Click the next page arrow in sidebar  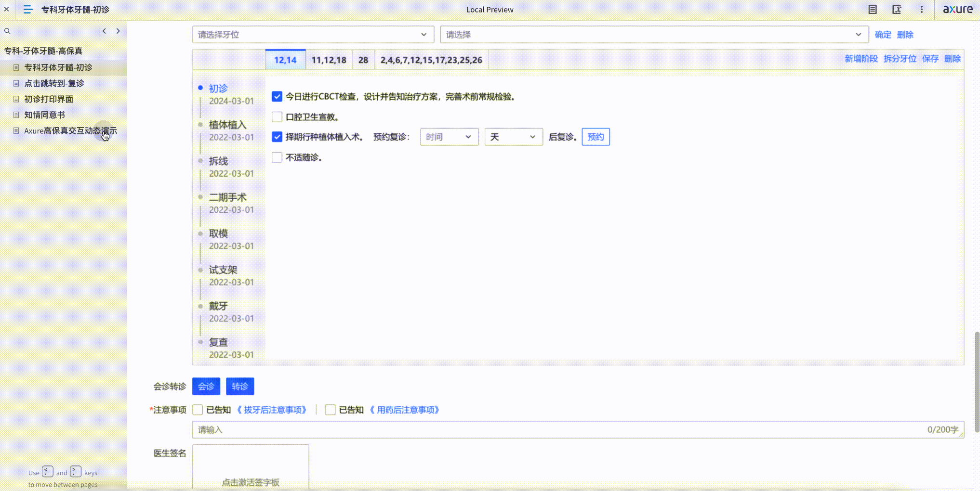tap(118, 30)
